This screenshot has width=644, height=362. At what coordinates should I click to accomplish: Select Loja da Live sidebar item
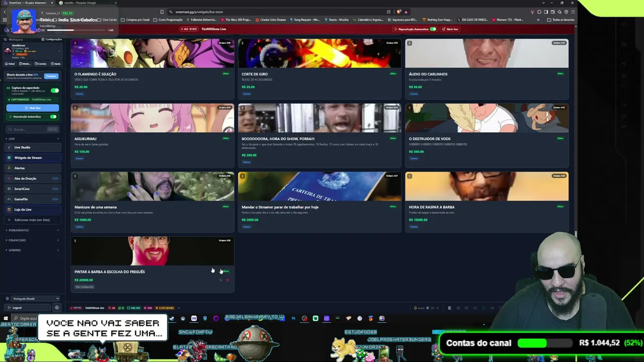coord(33,210)
